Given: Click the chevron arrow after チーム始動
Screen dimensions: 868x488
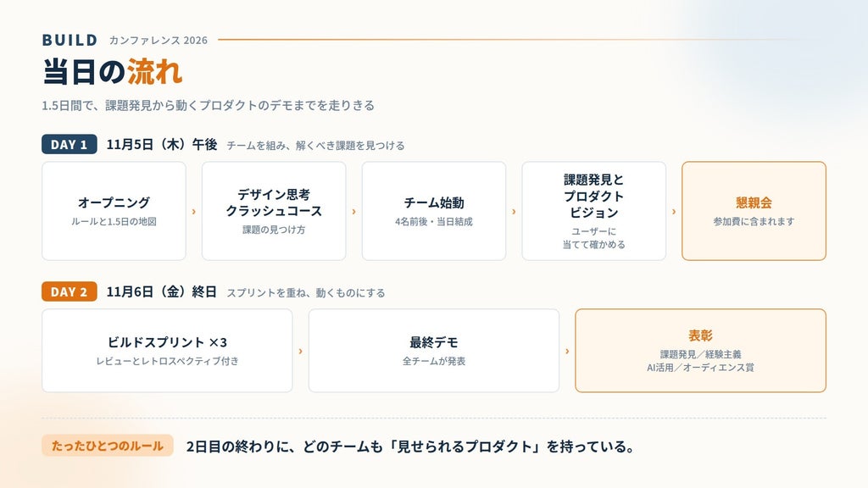Looking at the screenshot, I should pos(514,211).
